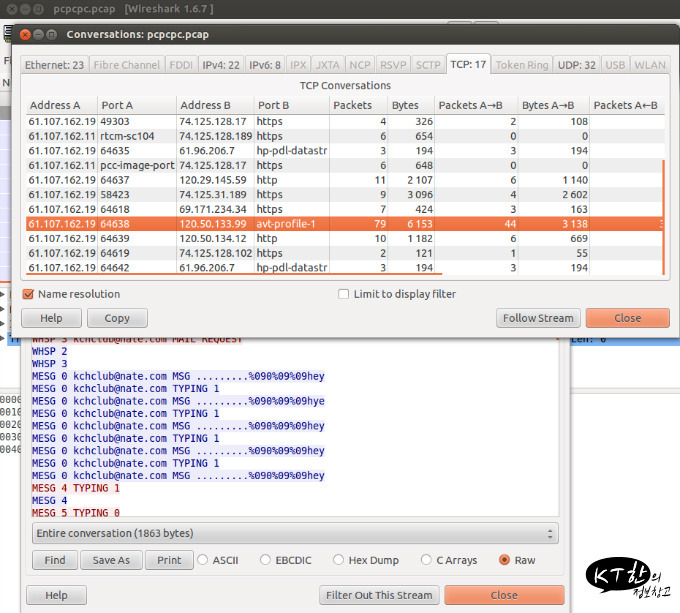Choose the C Arrays radio option
680x613 pixels.
pyautogui.click(x=426, y=560)
